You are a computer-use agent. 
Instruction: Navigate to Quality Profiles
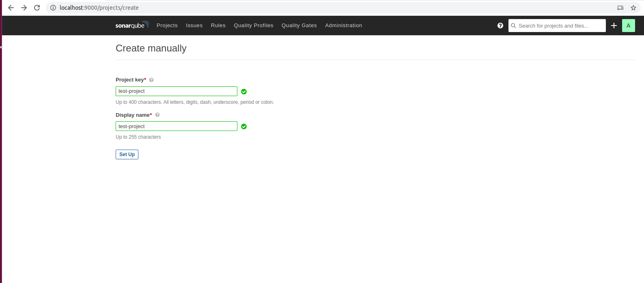coord(254,25)
